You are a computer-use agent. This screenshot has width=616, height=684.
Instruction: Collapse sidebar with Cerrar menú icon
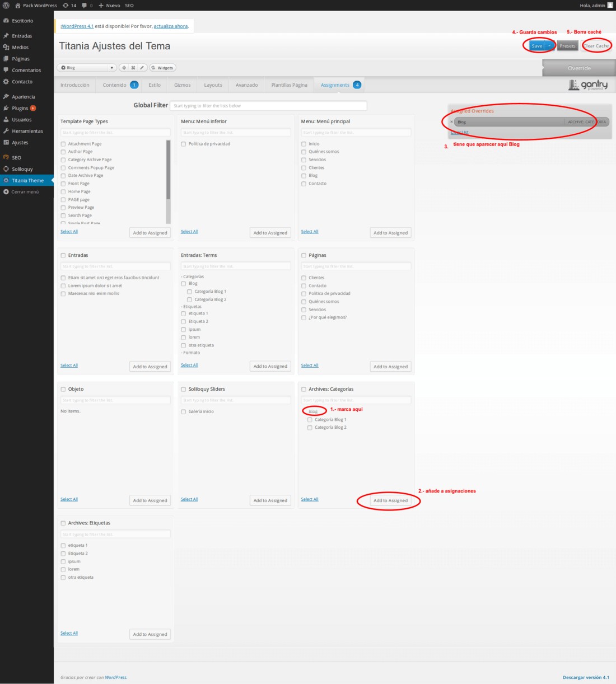pos(6,191)
